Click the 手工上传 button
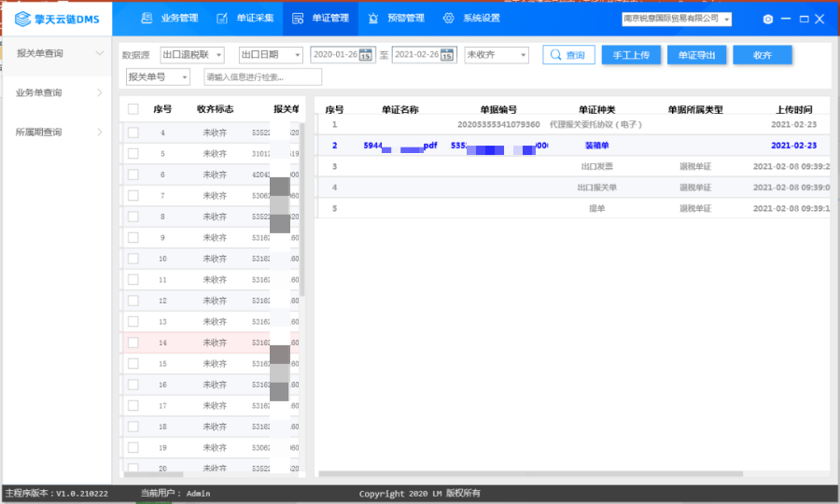Image resolution: width=840 pixels, height=504 pixels. point(631,55)
